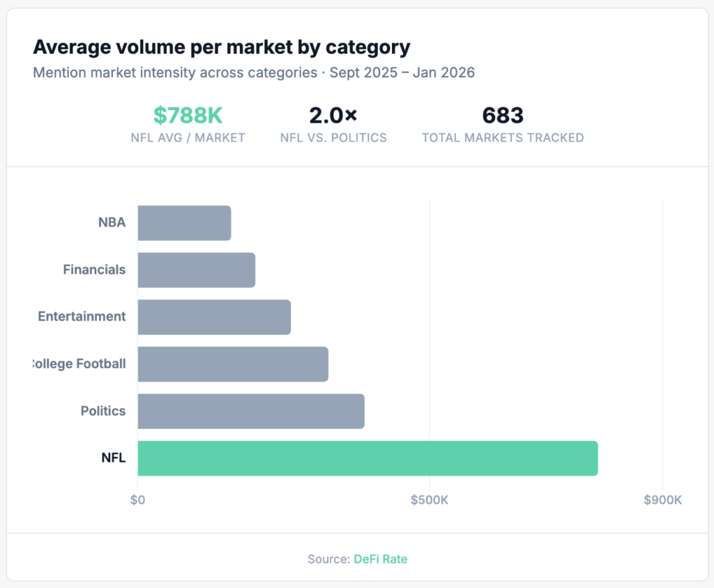Select the Financials bar
This screenshot has width=714, height=588.
(x=197, y=270)
